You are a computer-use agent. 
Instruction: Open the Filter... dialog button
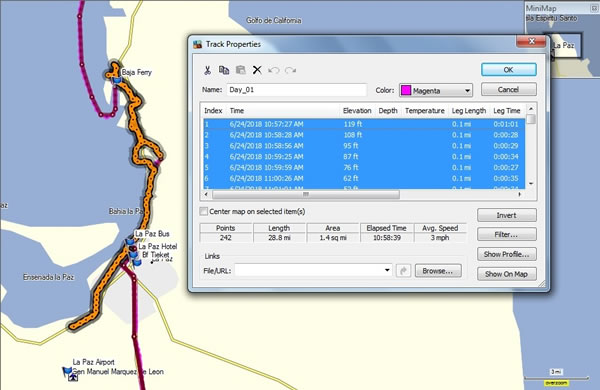coord(507,234)
